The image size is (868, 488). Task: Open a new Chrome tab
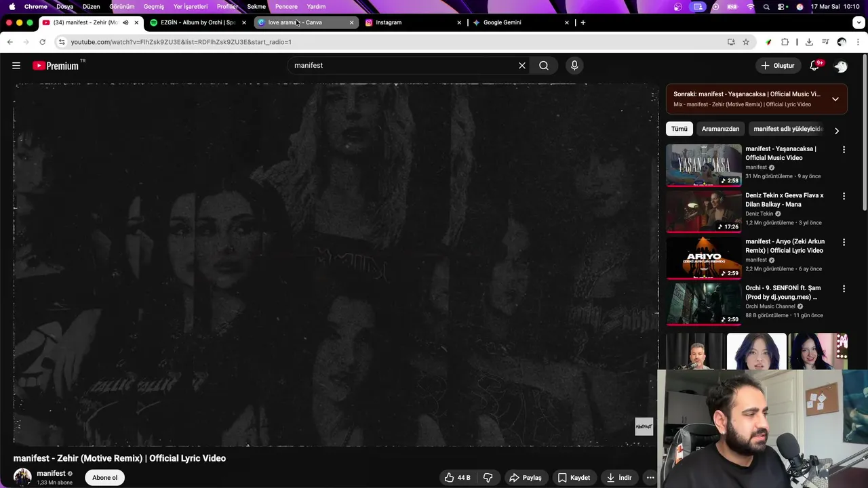(x=583, y=22)
